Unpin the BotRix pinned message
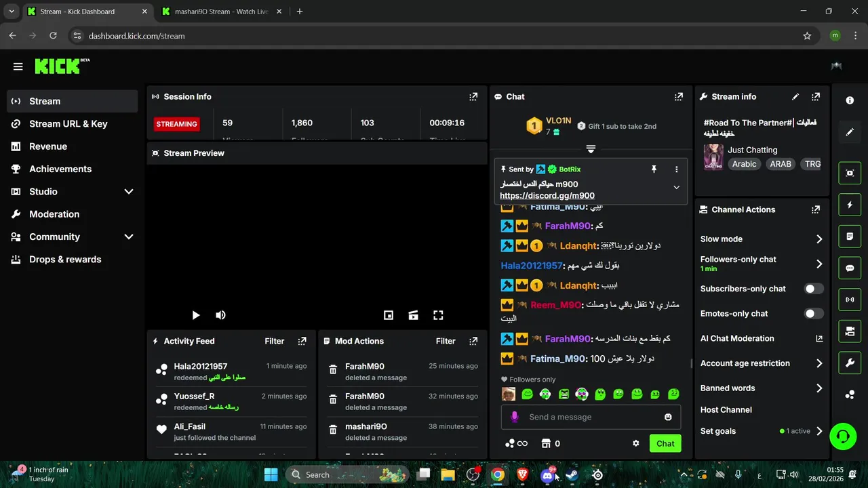Viewport: 868px width, 488px height. pyautogui.click(x=654, y=169)
